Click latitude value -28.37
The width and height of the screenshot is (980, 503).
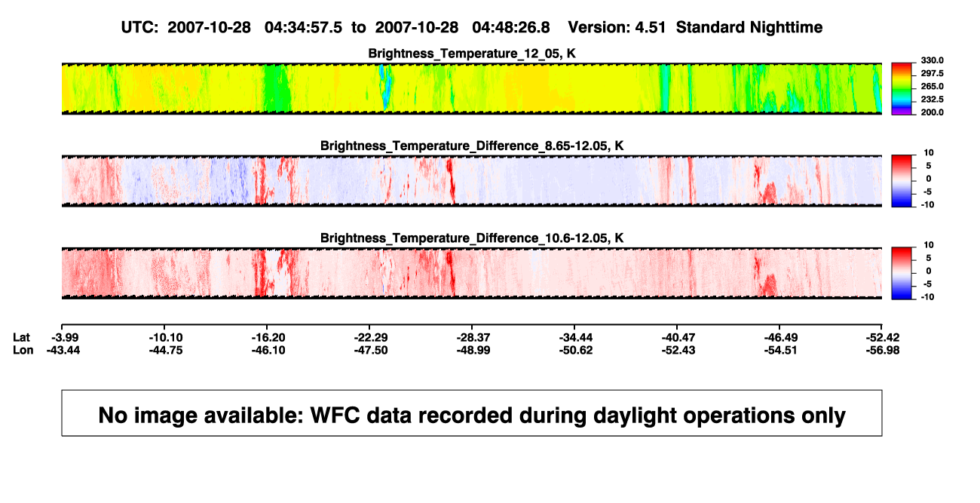click(x=473, y=337)
